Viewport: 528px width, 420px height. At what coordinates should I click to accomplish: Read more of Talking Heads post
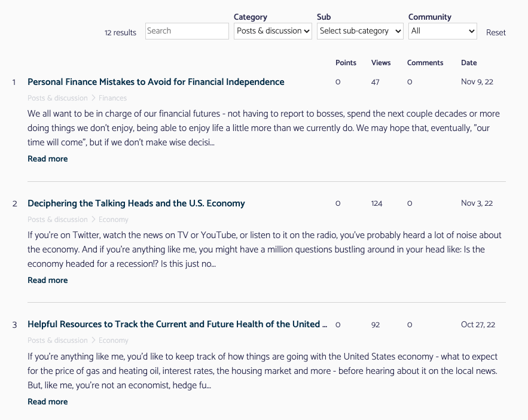[47, 281]
